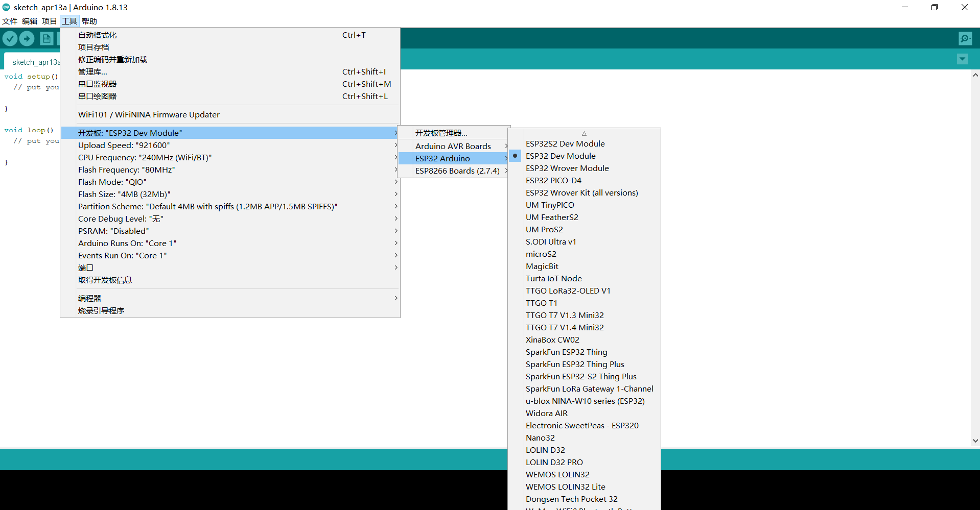Select the TTGO T1 board
980x510 pixels.
542,303
